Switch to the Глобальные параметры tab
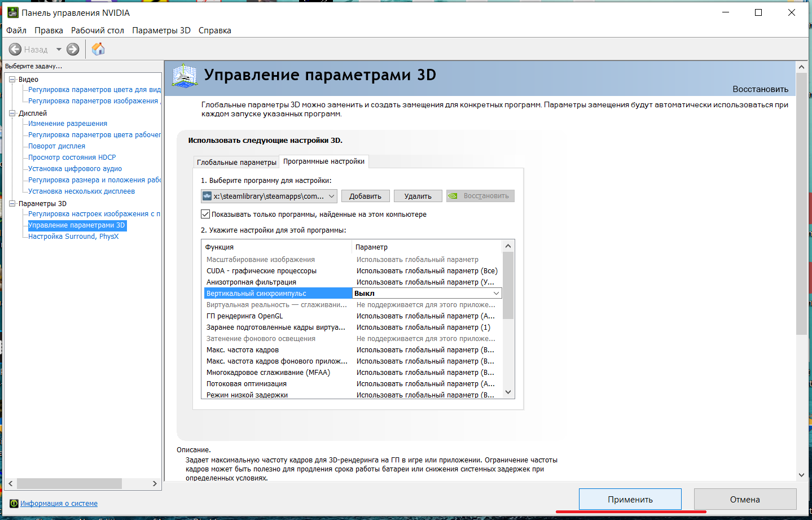 tap(236, 162)
